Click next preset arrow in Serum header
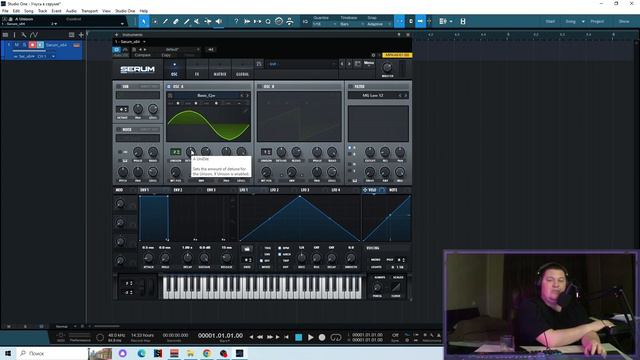 click(349, 64)
